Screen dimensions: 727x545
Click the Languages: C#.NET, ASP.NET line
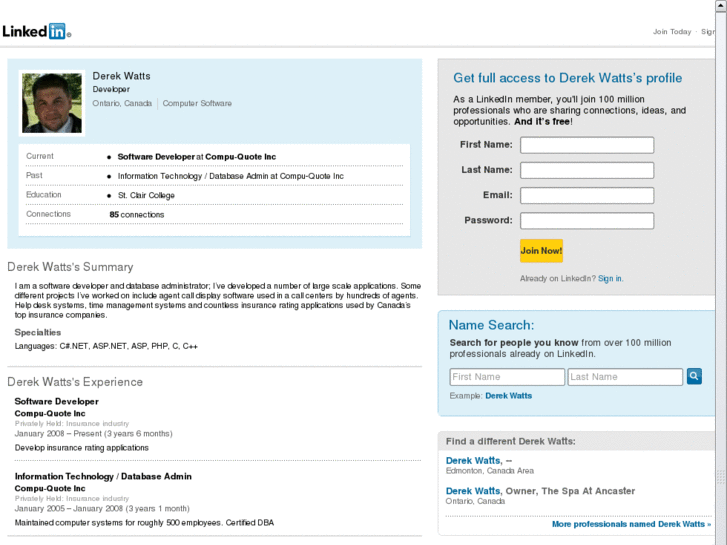[106, 346]
